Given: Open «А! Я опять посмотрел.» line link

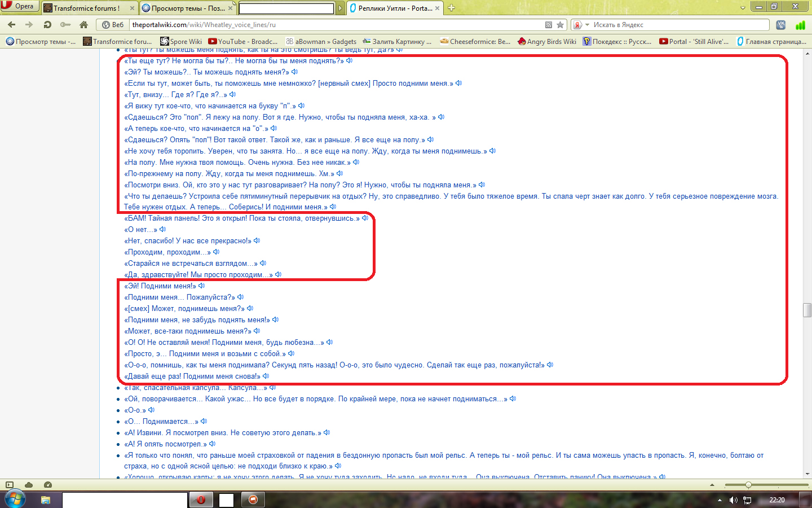Looking at the screenshot, I should [x=165, y=444].
